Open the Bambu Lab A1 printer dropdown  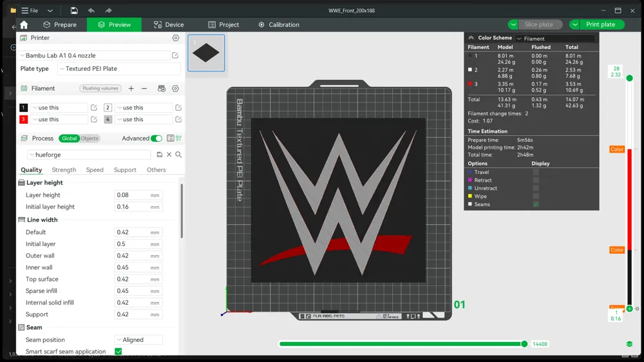click(95, 55)
